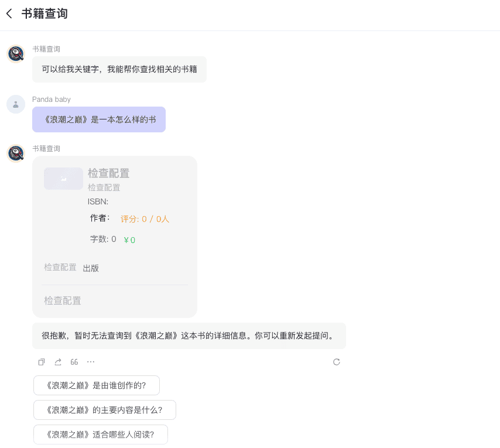
Task: Regenerate the answer with refresh icon
Action: point(337,362)
